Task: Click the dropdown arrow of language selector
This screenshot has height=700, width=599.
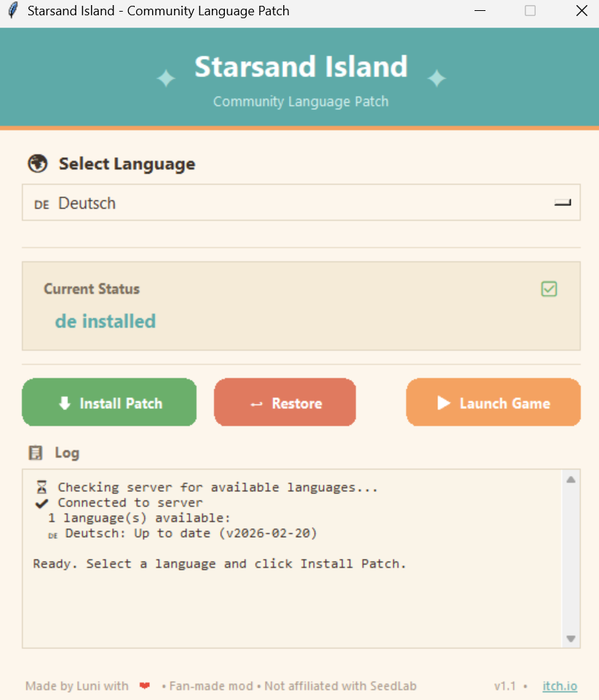Action: coord(563,203)
